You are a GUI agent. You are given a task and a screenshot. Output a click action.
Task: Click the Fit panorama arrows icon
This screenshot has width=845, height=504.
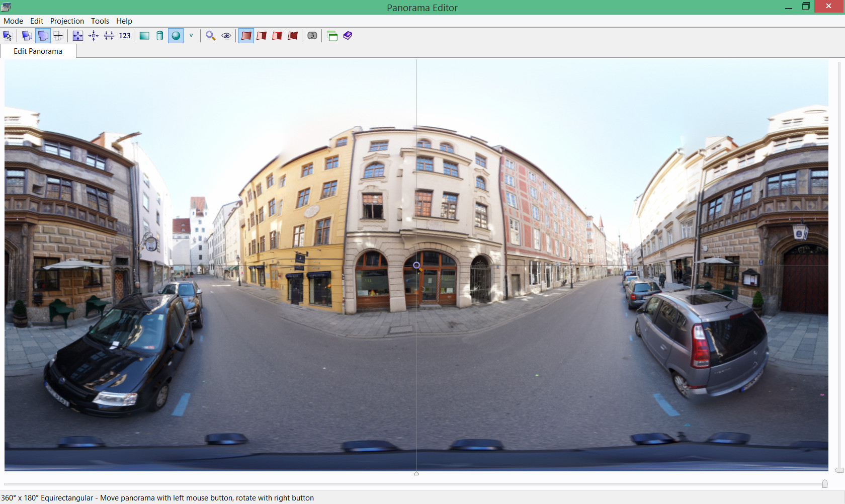tap(78, 36)
